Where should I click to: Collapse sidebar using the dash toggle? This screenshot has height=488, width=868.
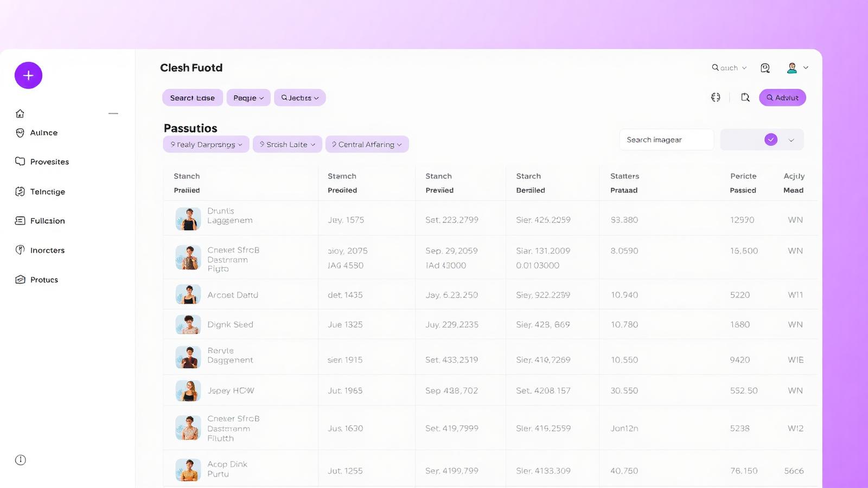pyautogui.click(x=113, y=113)
